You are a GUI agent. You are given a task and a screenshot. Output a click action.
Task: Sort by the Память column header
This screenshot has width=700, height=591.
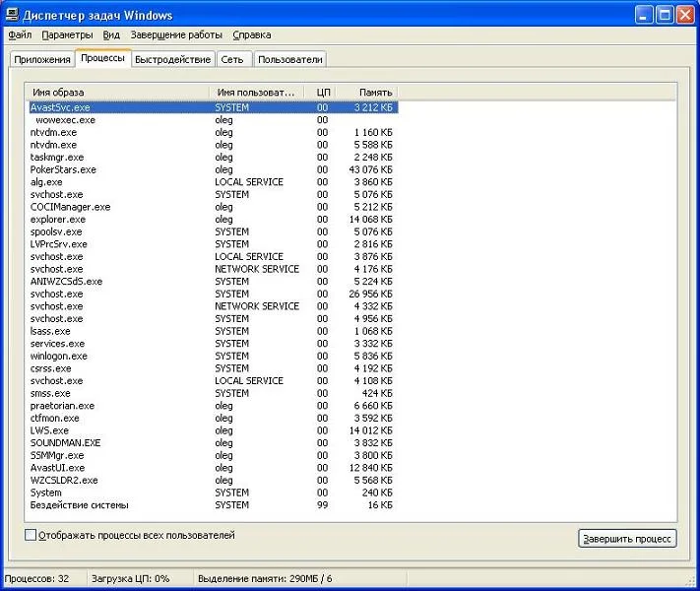[x=367, y=93]
